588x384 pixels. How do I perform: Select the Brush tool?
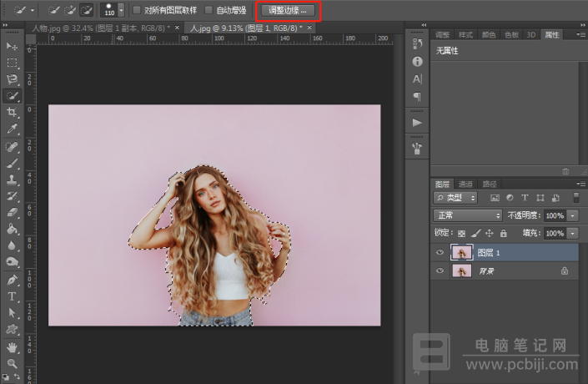coord(12,164)
